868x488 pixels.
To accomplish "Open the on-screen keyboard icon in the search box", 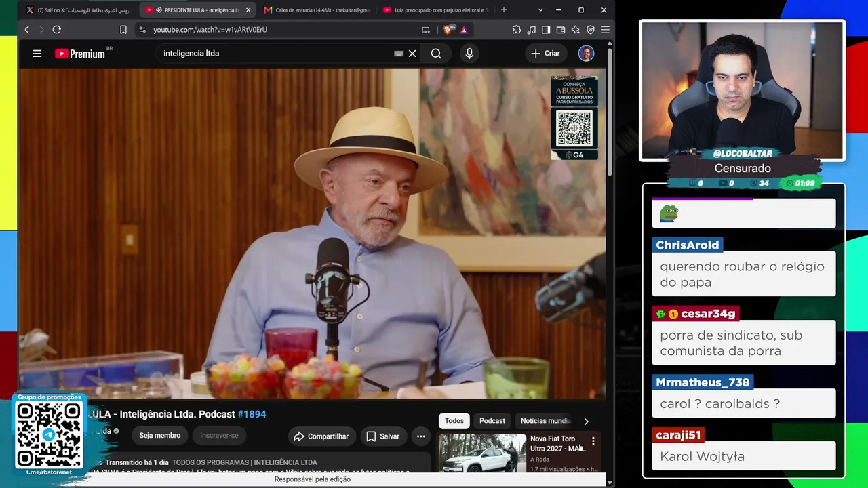I will tap(399, 54).
